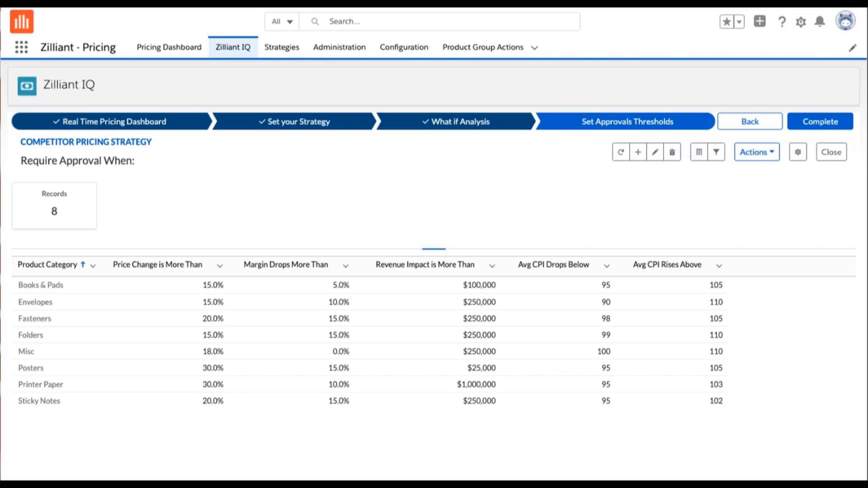This screenshot has width=868, height=488.
Task: Expand the Product Group Actions chevron
Action: pos(534,47)
